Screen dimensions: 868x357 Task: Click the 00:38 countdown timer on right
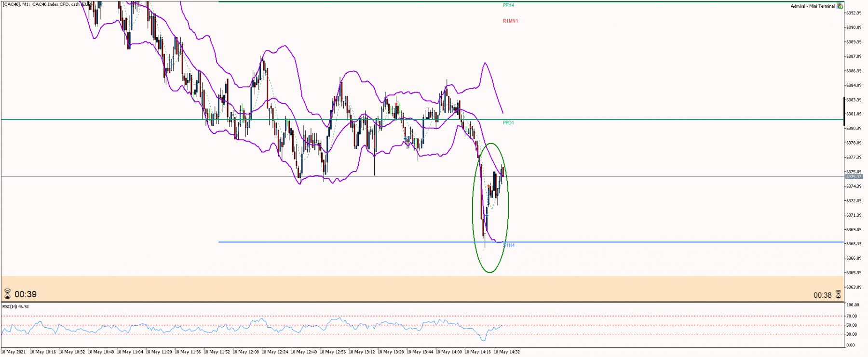823,295
